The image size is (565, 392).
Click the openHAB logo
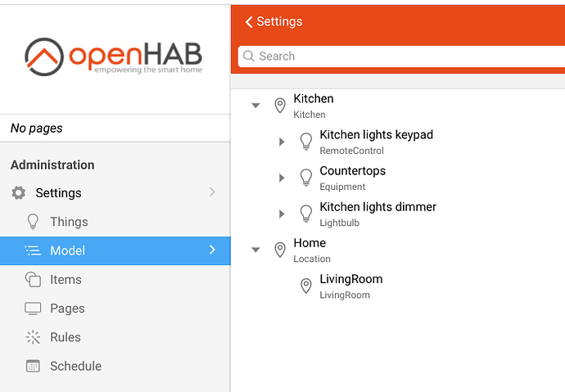[114, 56]
